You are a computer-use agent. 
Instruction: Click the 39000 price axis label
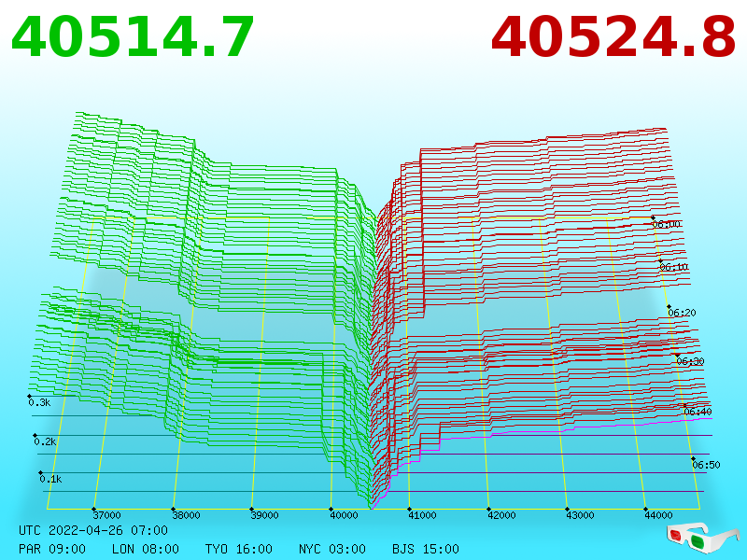(264, 515)
